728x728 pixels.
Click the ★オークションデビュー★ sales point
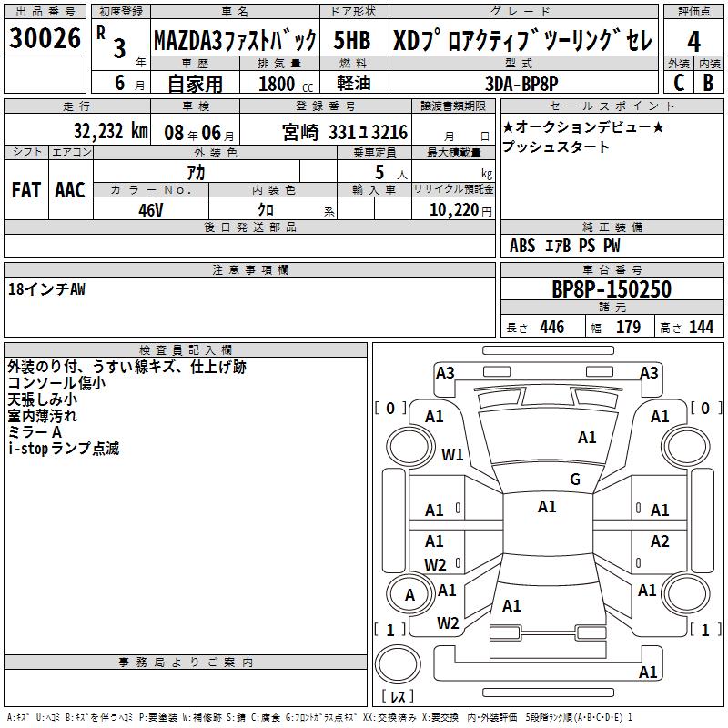583,126
